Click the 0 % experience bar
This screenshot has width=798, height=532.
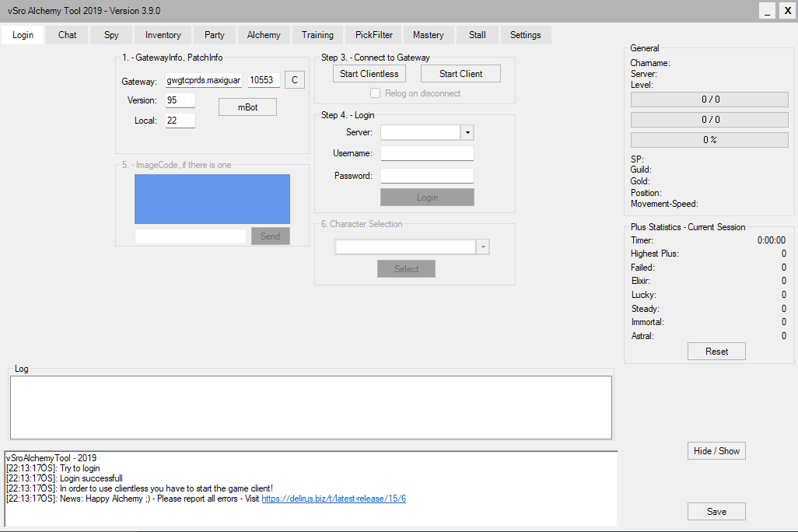click(x=709, y=140)
